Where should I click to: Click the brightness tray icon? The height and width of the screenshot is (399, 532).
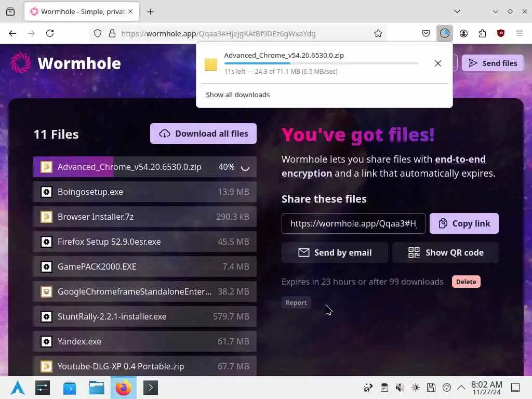pyautogui.click(x=415, y=388)
